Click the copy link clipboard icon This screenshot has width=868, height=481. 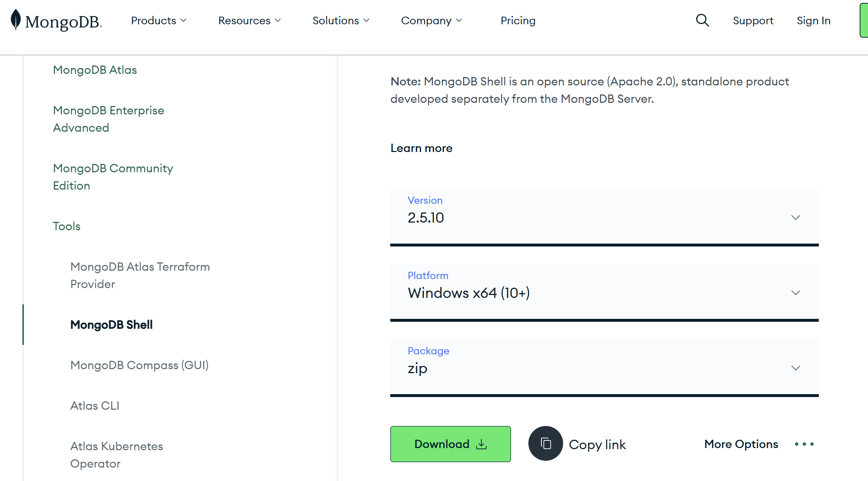click(x=545, y=443)
